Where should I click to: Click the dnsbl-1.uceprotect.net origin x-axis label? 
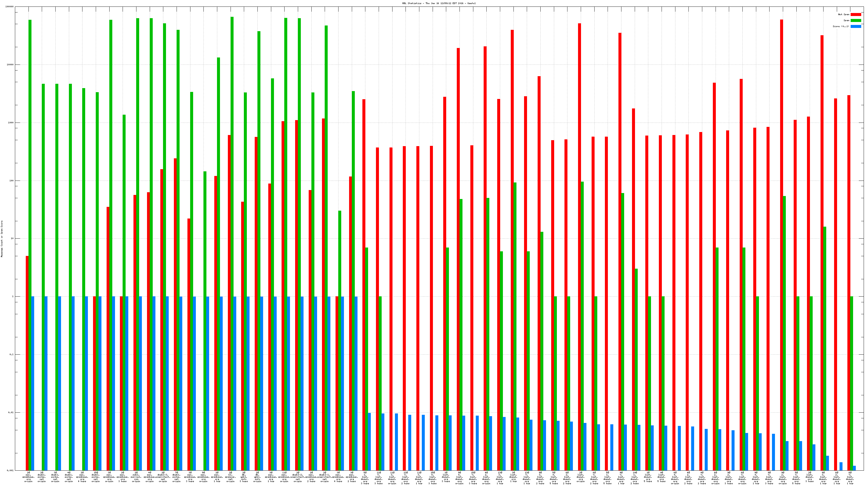point(325,477)
